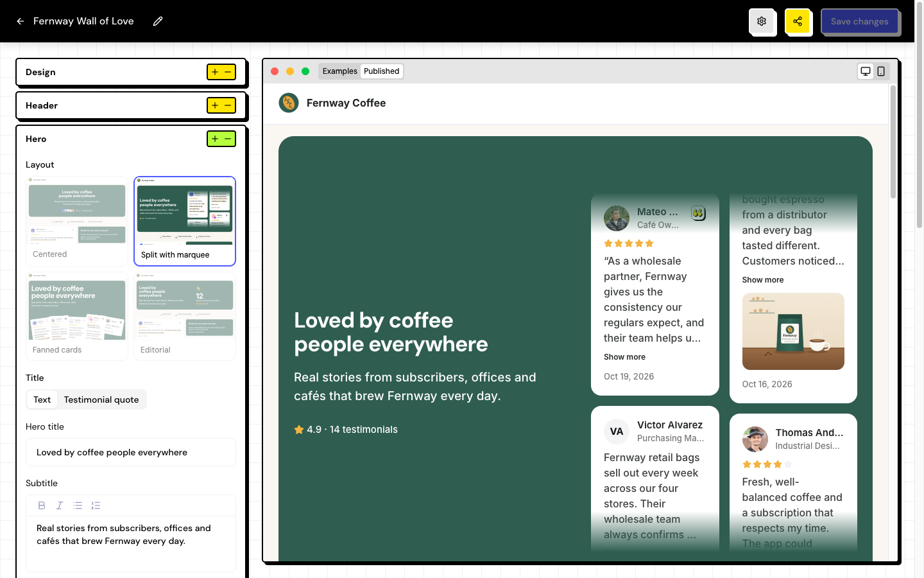
Task: Click quote badge on Mateo's card
Action: point(699,213)
